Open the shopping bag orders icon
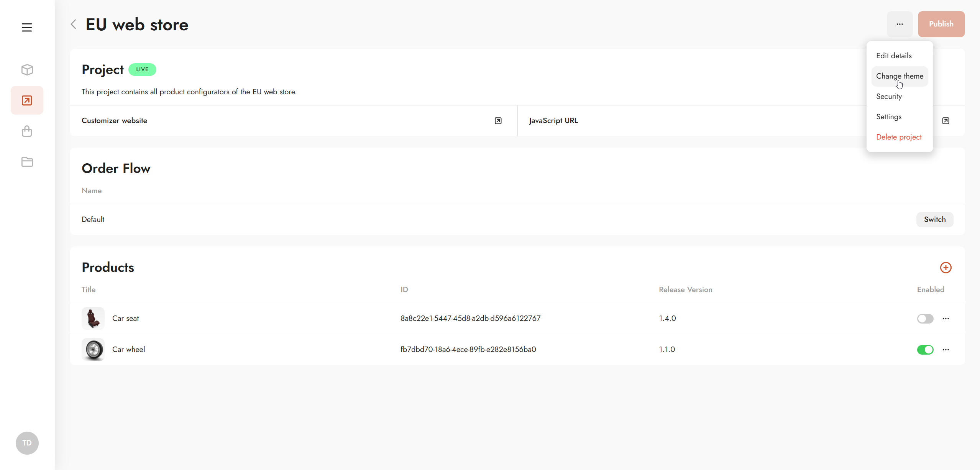This screenshot has width=980, height=470. [27, 131]
